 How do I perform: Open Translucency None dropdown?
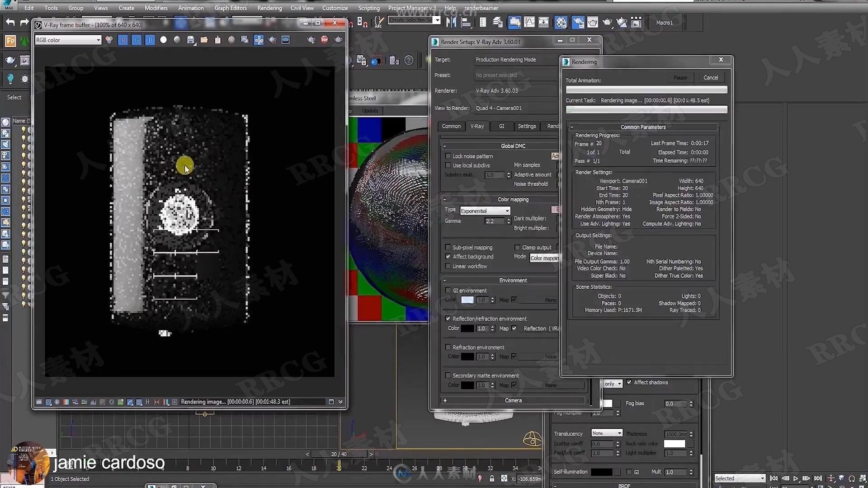point(607,433)
